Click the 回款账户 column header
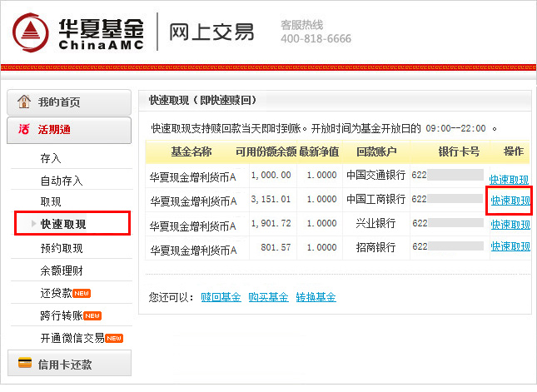Screen dimensions: 537x392 point(376,151)
